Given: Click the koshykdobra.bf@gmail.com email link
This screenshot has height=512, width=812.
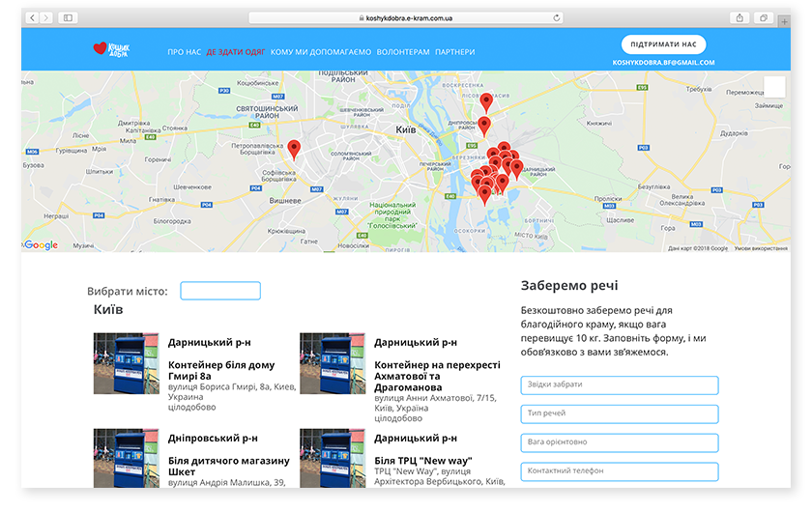Looking at the screenshot, I should click(x=663, y=63).
